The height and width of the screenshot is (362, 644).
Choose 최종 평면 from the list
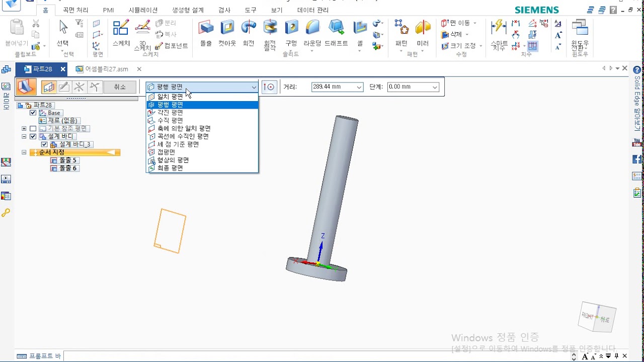point(202,168)
